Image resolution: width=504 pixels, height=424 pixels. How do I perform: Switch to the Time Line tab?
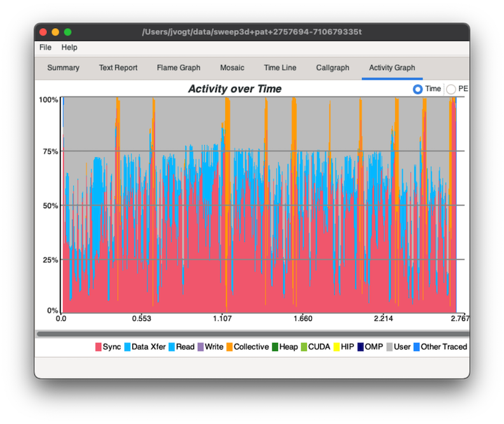click(280, 68)
